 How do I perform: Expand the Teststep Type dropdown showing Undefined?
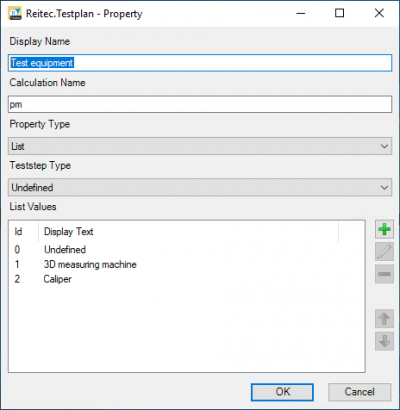[x=200, y=187]
